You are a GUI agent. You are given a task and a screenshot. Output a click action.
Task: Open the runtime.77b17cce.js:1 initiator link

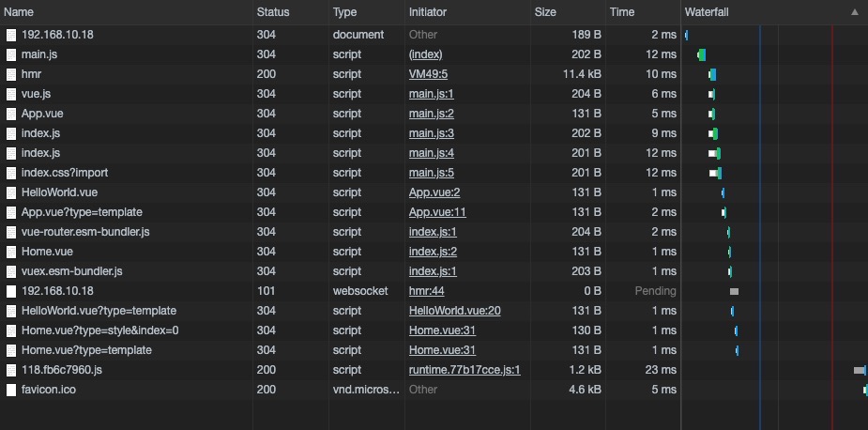(464, 370)
